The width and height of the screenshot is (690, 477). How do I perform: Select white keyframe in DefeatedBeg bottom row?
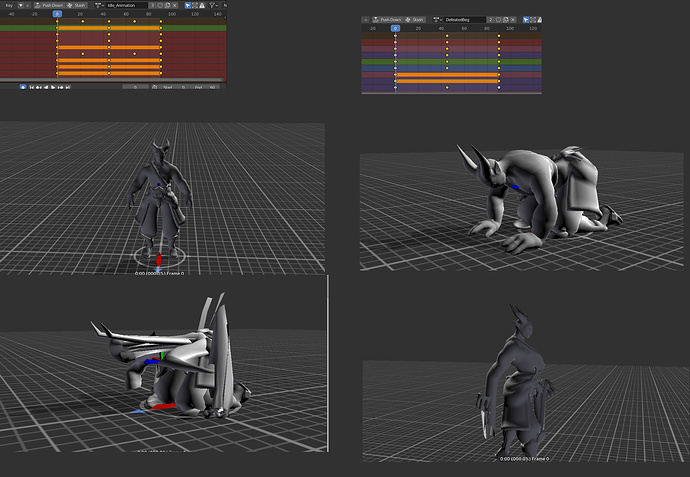[x=499, y=88]
